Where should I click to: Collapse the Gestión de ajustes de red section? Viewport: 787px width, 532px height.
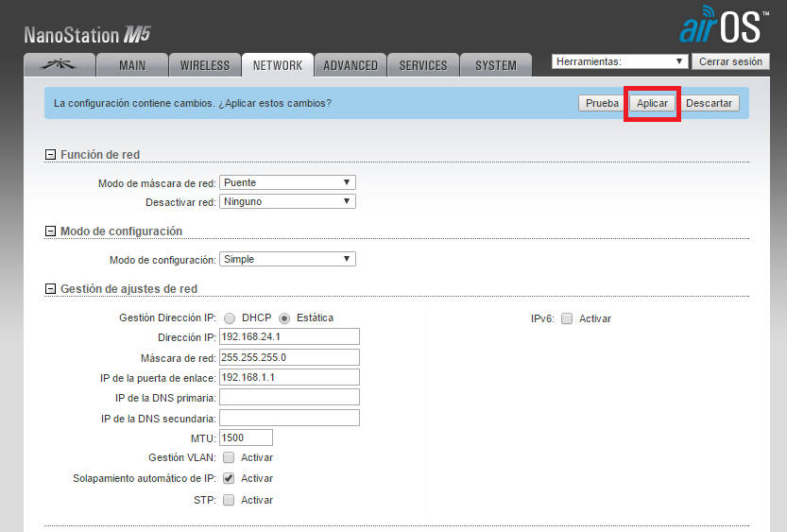click(50, 288)
